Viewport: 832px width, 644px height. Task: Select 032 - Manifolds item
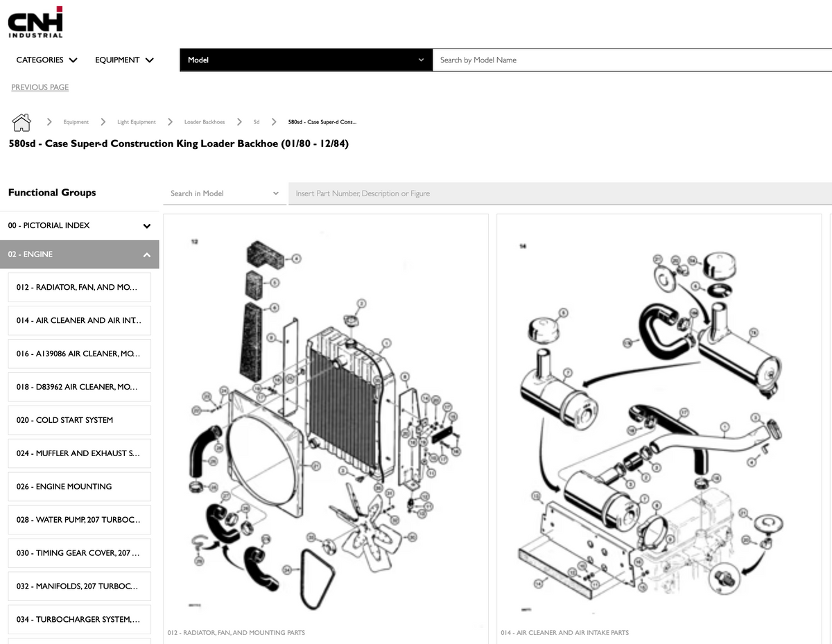[x=80, y=586]
